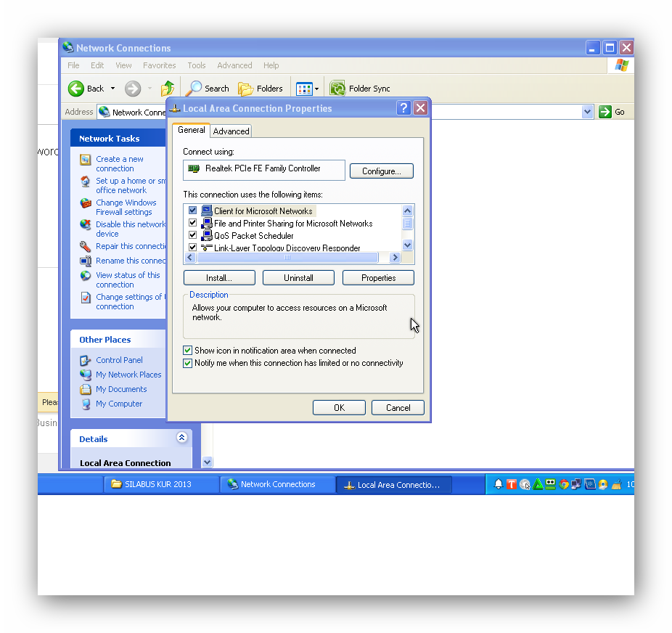672x633 pixels.
Task: Click the Uninstall button
Action: (x=298, y=278)
